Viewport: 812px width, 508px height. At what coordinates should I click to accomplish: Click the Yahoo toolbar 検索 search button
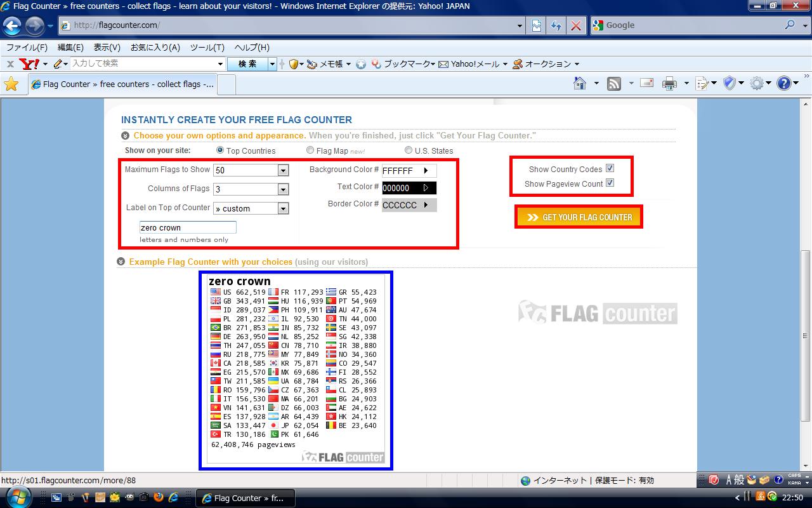[247, 63]
